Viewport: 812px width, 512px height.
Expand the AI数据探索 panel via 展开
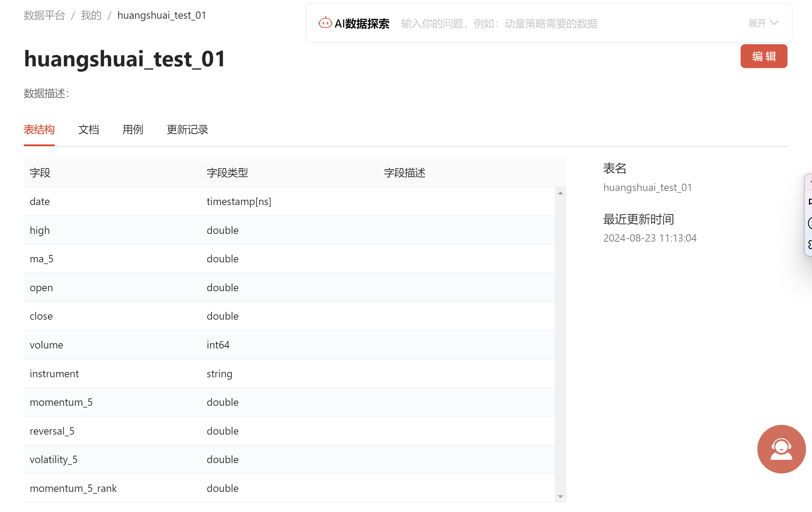point(757,23)
